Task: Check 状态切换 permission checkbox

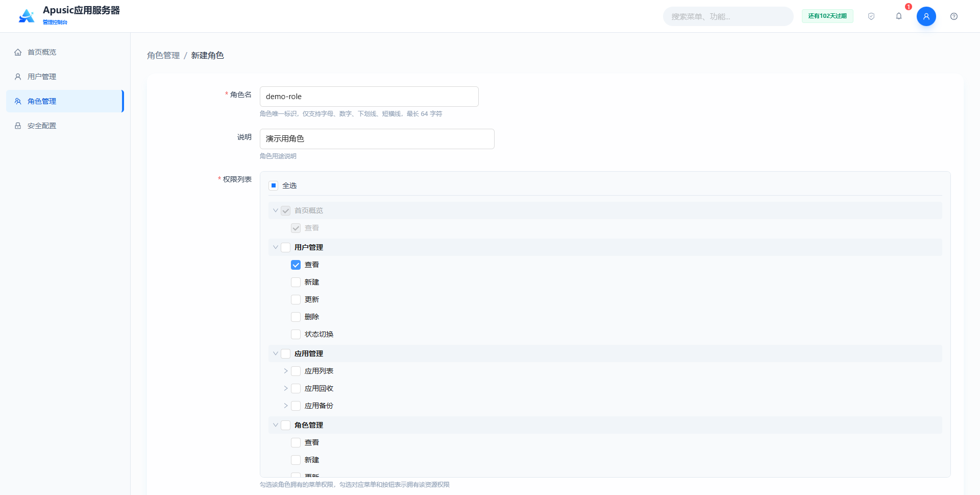Action: click(296, 334)
